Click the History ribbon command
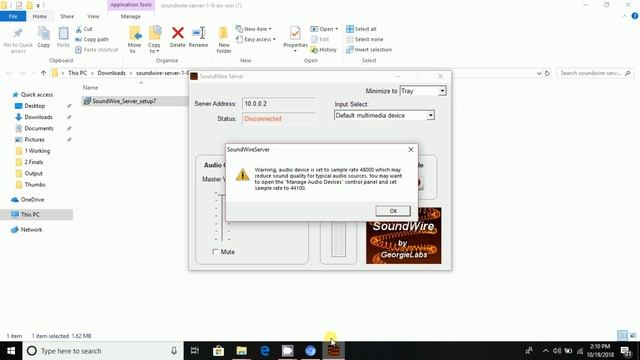This screenshot has height=360, width=640. click(x=324, y=49)
